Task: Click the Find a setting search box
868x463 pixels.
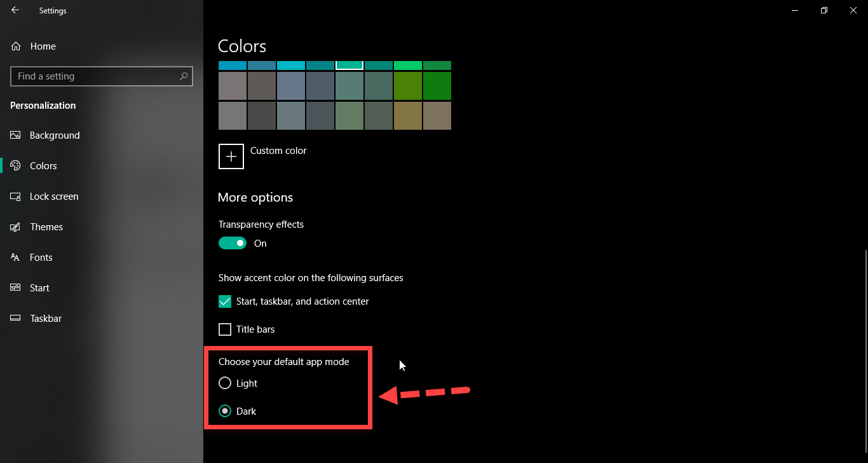Action: (x=95, y=76)
